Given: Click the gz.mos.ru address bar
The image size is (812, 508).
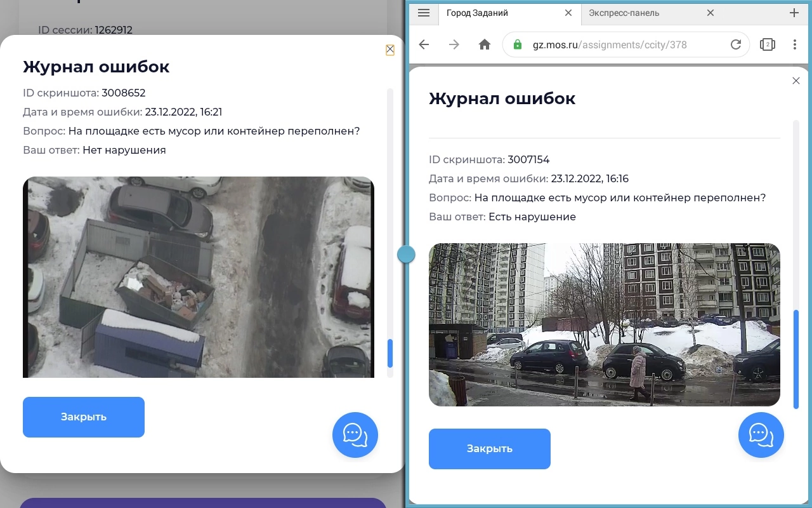Looking at the screenshot, I should coord(626,44).
